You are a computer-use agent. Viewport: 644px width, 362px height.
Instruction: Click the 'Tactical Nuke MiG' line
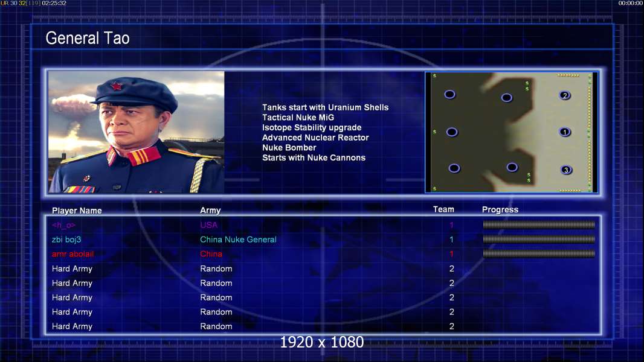[298, 117]
